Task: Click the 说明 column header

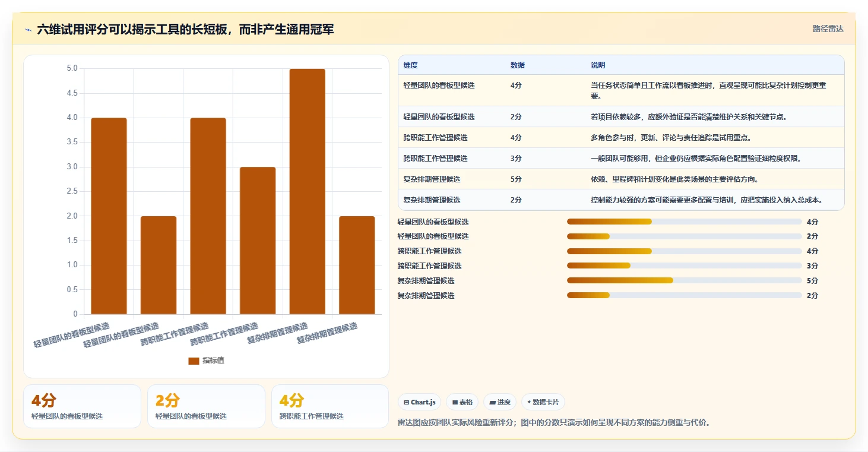Action: pos(598,65)
